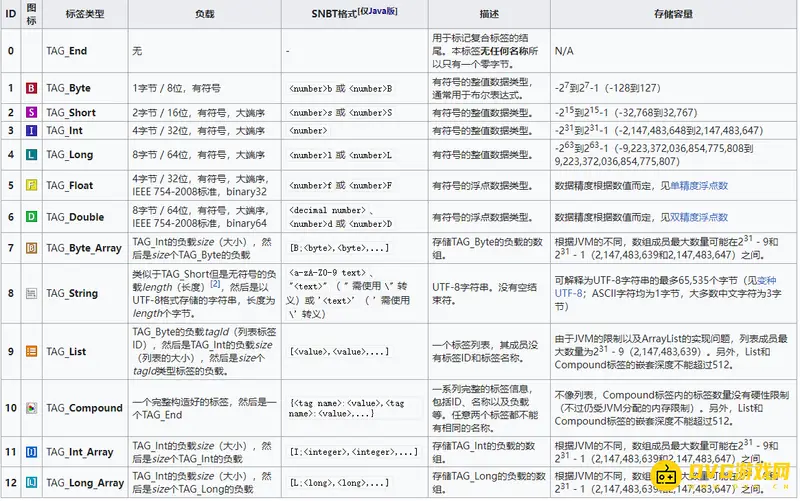Click the TAG_Long_Array icon

pos(31,483)
